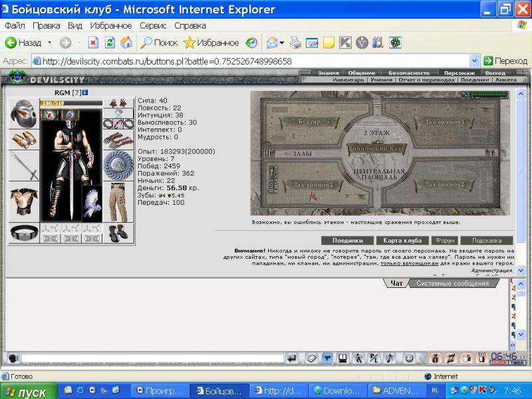
Task: Click the equipped helmet item
Action: pyautogui.click(x=23, y=114)
